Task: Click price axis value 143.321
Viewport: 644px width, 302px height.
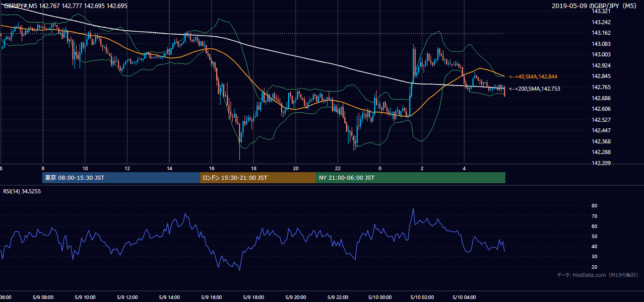Action: tap(600, 11)
